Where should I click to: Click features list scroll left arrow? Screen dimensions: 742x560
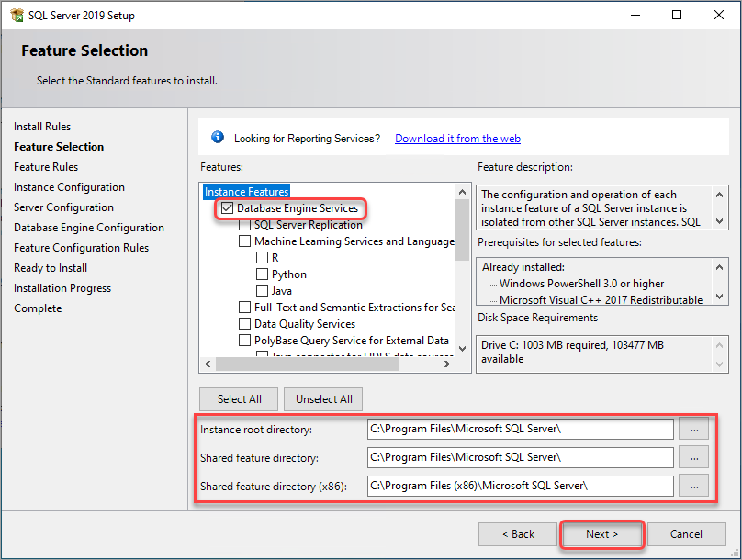tap(208, 364)
